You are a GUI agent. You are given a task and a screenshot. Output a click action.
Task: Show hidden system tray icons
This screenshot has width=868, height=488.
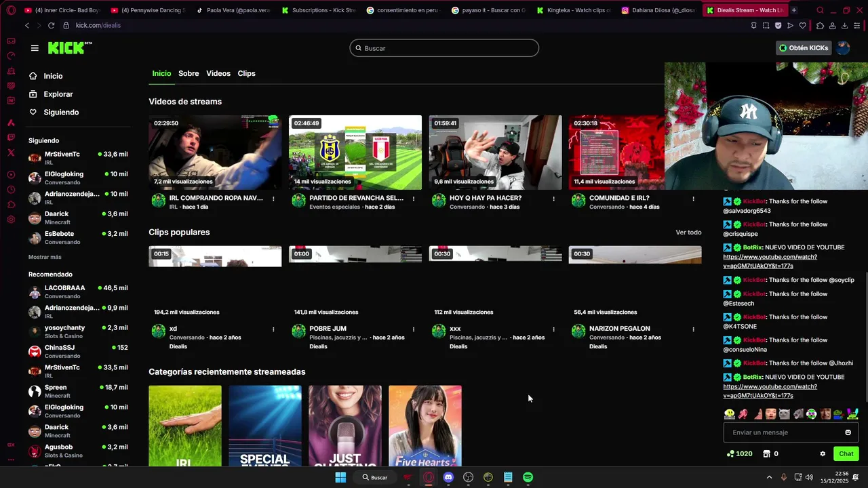[x=769, y=477]
